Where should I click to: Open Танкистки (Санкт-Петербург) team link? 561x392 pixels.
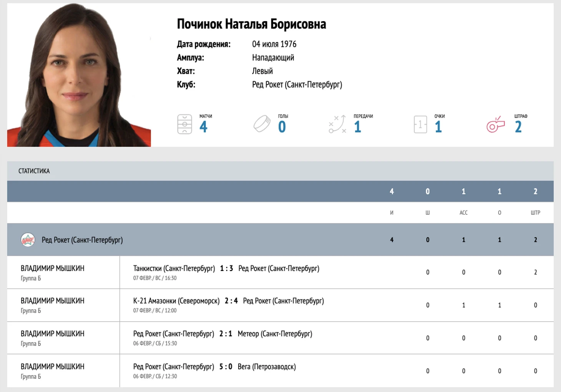coord(174,268)
